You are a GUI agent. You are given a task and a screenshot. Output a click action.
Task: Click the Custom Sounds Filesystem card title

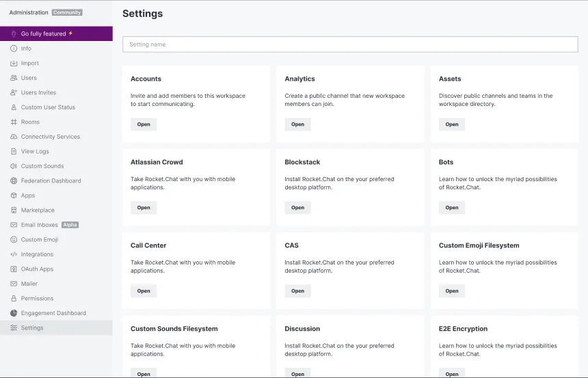174,329
